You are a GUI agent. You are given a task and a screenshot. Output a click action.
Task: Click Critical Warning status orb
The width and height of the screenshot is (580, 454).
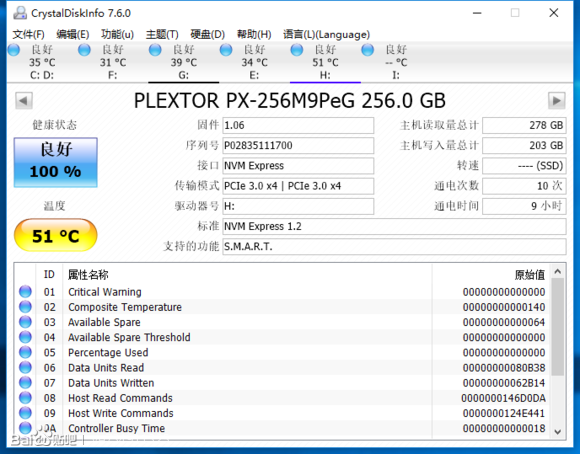click(x=25, y=292)
